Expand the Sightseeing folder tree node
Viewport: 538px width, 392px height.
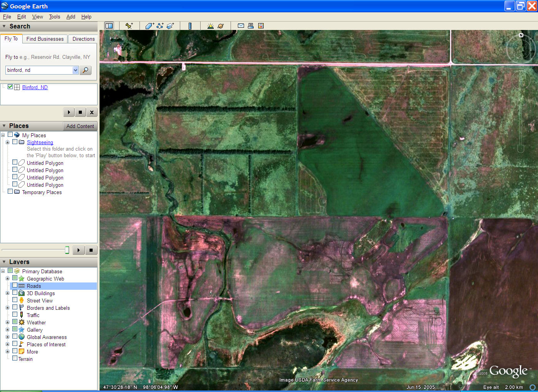(7, 142)
